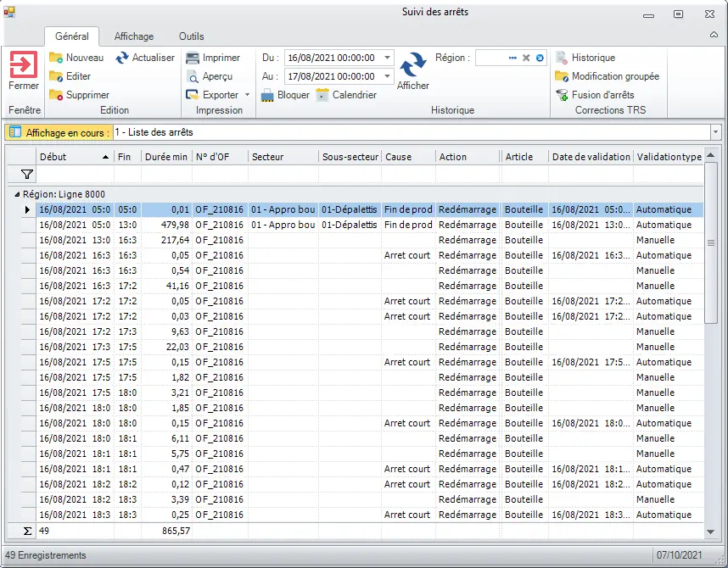Open the Outils tab
This screenshot has width=728, height=568.
[x=191, y=36]
